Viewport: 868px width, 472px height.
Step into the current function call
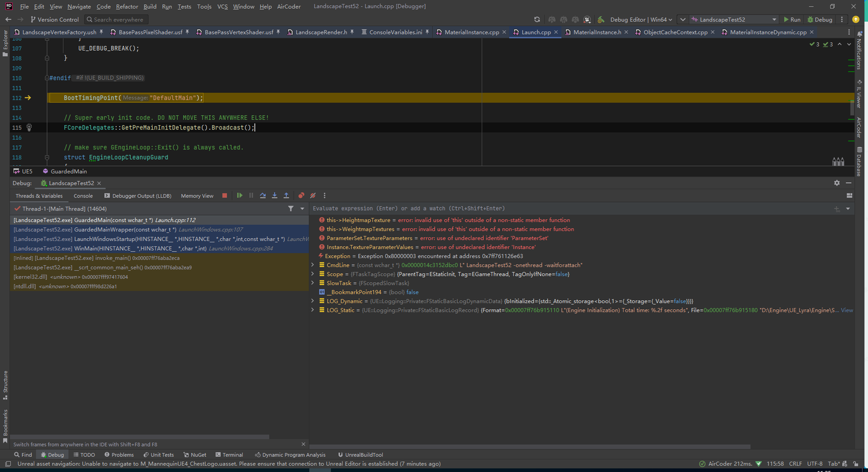pos(275,195)
